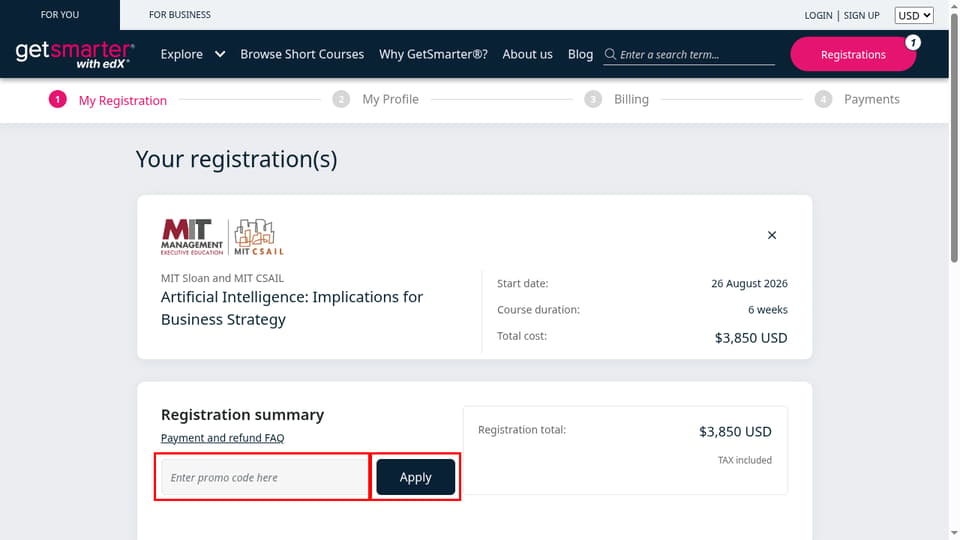
Task: Switch to the For Business tab
Action: click(179, 15)
